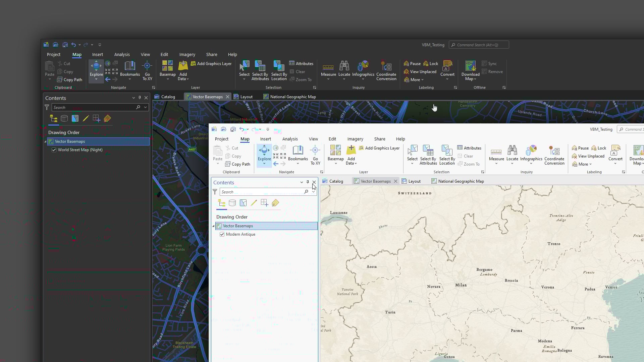Click the Pause labeling button
This screenshot has height=362, width=644.
coord(580,148)
